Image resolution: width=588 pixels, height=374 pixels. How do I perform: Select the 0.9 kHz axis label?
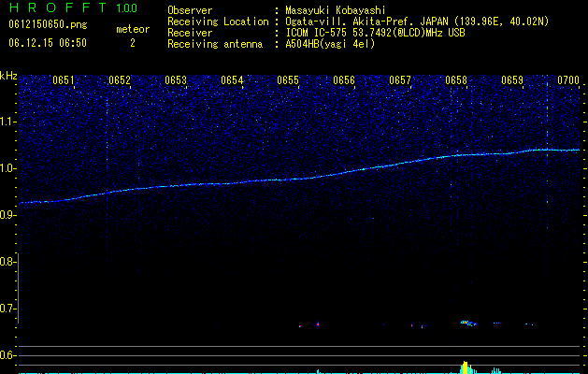point(8,215)
